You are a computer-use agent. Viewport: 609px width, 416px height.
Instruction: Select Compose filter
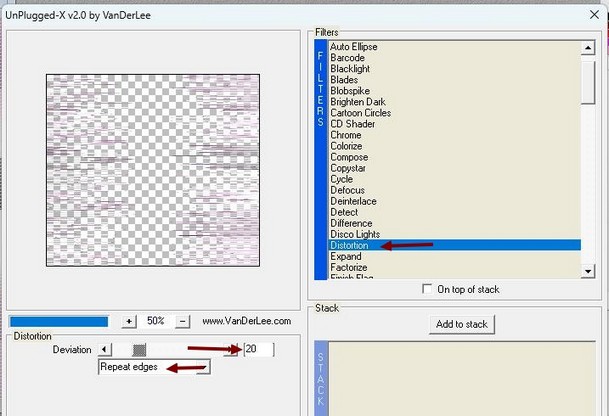349,157
